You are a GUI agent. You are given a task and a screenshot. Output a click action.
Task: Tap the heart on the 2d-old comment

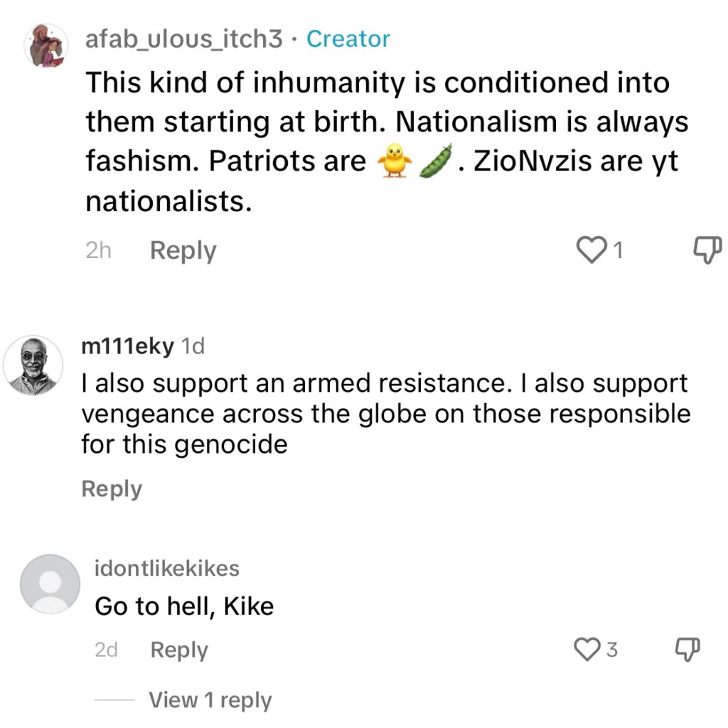click(x=587, y=649)
